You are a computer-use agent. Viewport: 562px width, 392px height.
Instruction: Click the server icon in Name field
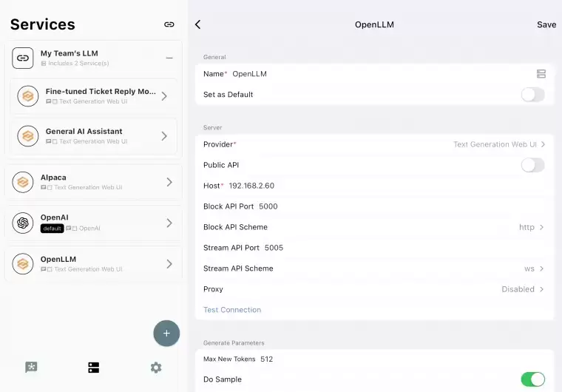click(x=541, y=74)
